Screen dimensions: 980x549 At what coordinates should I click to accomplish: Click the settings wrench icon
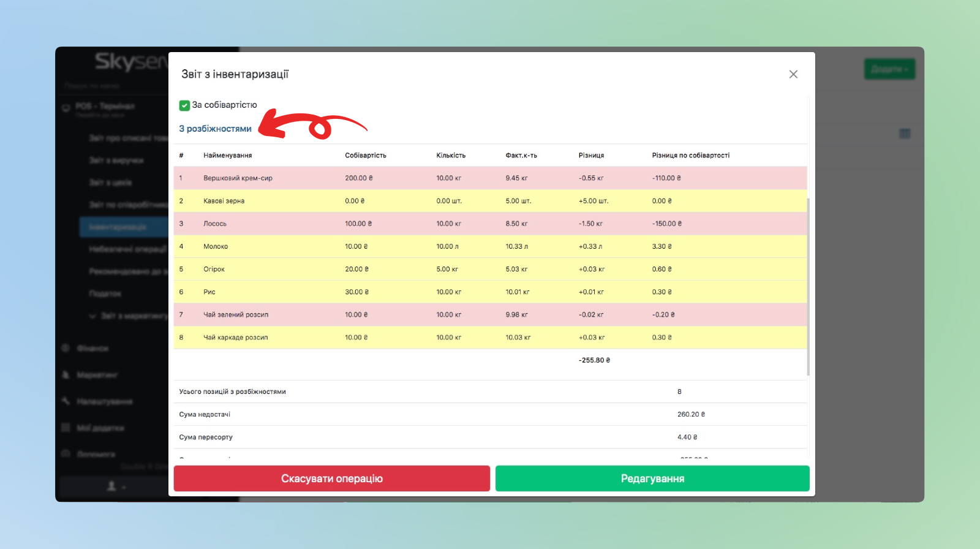(x=66, y=401)
